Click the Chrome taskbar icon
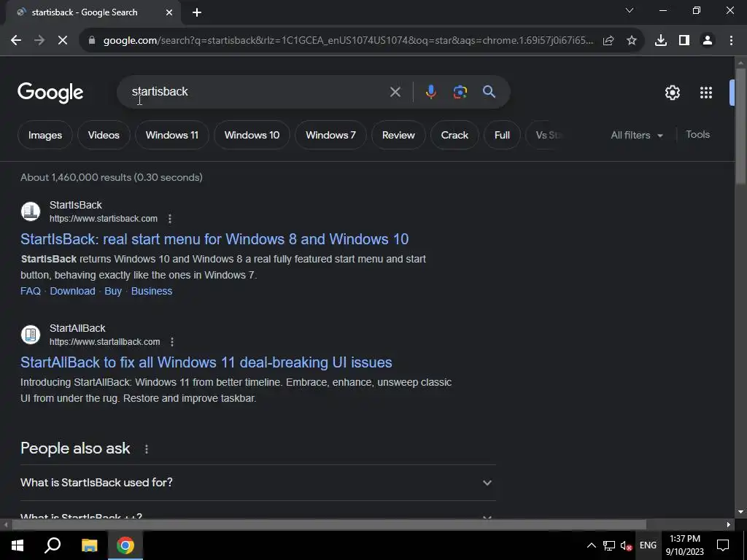 point(125,545)
